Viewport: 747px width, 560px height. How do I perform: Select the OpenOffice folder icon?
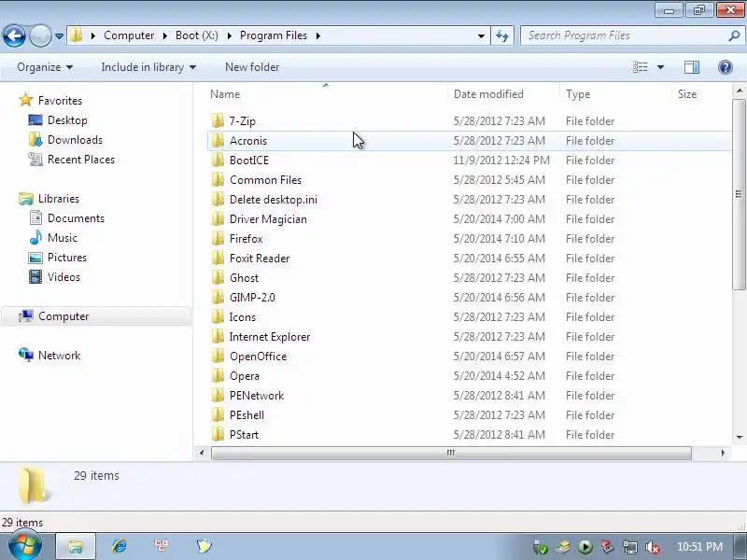pos(218,356)
